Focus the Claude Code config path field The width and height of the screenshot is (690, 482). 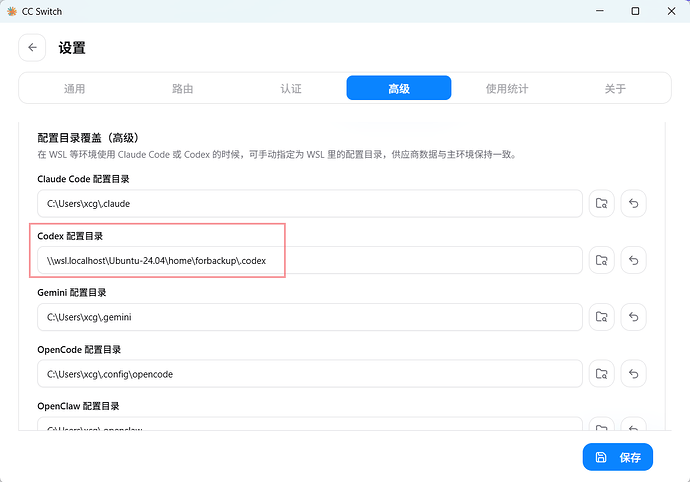point(310,203)
